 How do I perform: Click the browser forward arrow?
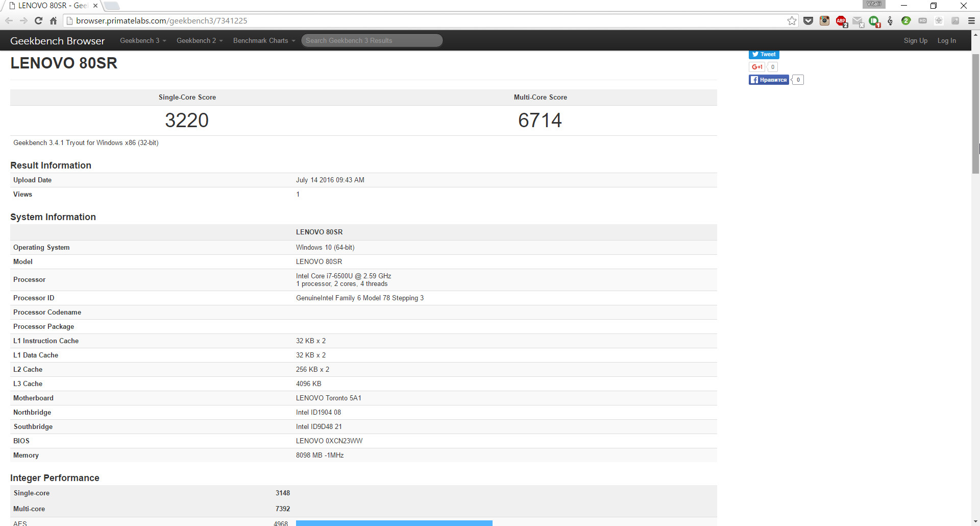click(x=23, y=21)
